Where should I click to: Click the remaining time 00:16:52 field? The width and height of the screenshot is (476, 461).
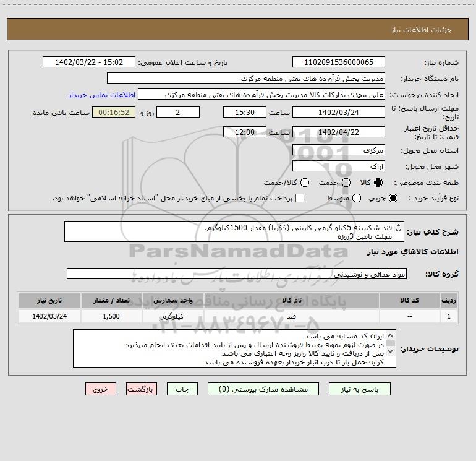(114, 112)
